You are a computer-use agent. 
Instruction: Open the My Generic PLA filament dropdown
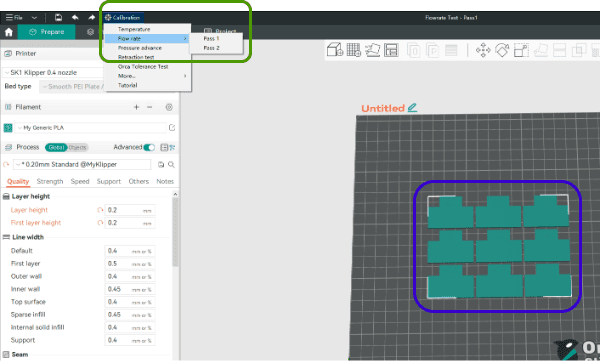click(x=90, y=128)
